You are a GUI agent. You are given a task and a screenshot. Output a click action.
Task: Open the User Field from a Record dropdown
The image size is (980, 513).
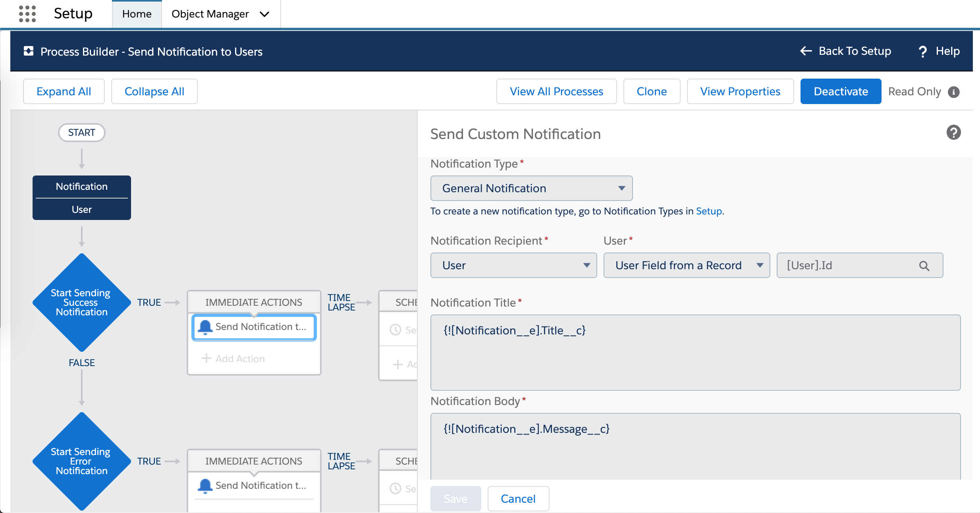[x=687, y=265]
